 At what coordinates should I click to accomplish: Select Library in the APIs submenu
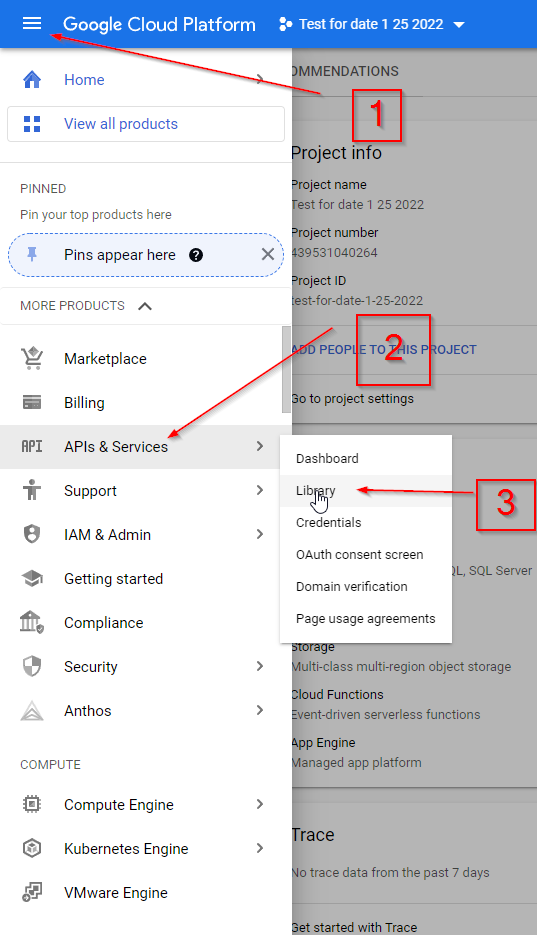click(366, 491)
